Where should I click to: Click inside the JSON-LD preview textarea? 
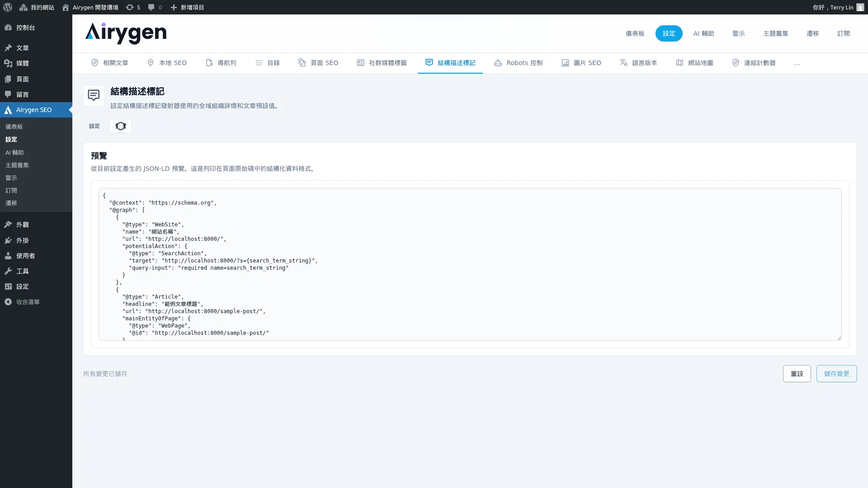[470, 264]
